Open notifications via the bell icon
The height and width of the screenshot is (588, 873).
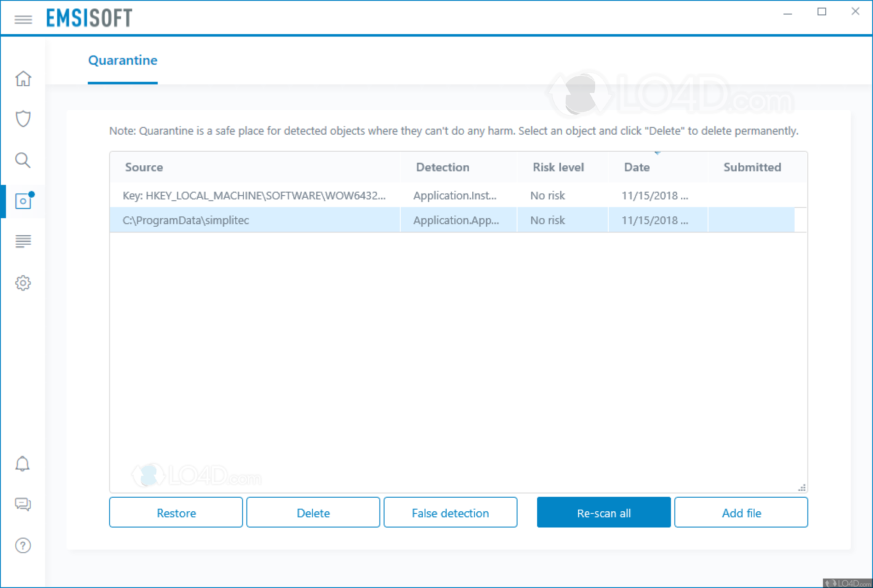[23, 464]
